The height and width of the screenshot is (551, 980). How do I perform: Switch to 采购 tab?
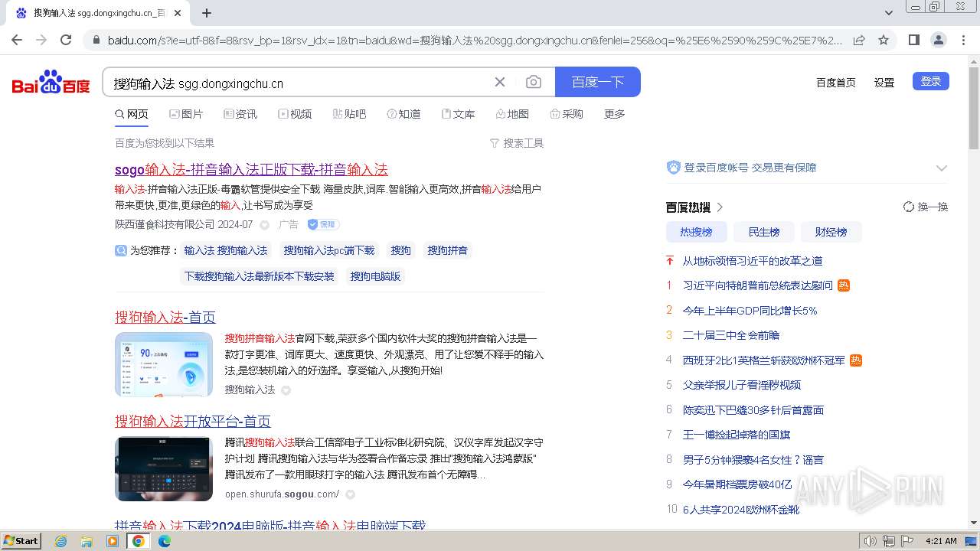coord(567,114)
